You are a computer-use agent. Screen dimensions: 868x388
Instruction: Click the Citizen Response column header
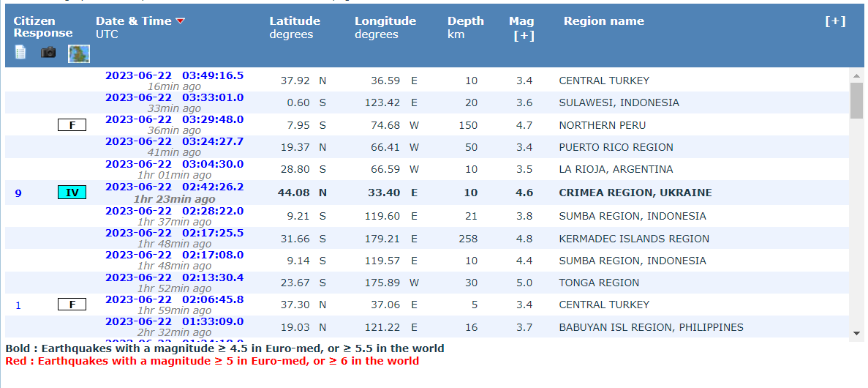point(43,27)
